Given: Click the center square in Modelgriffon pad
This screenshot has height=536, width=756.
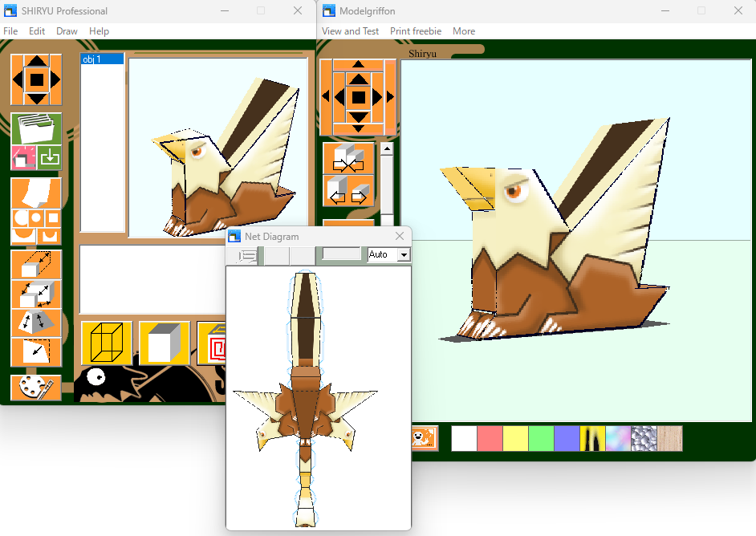Looking at the screenshot, I should 358,98.
